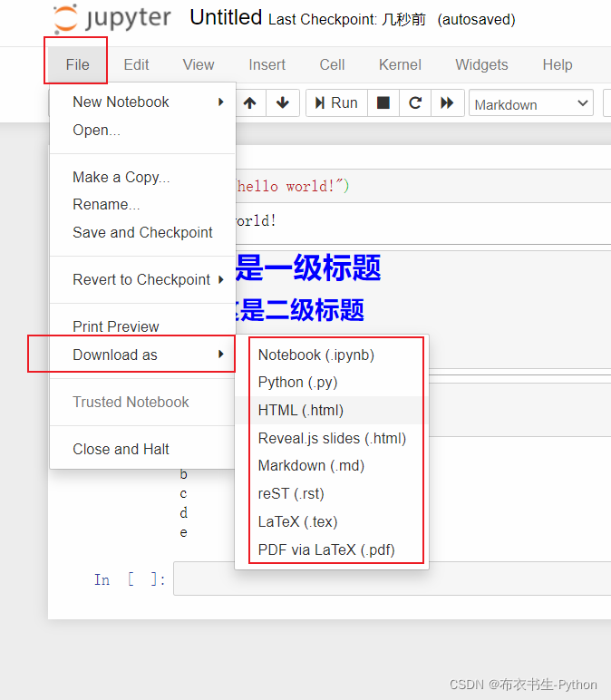Click output line 'e'
Image resolution: width=611 pixels, height=700 pixels.
183,532
